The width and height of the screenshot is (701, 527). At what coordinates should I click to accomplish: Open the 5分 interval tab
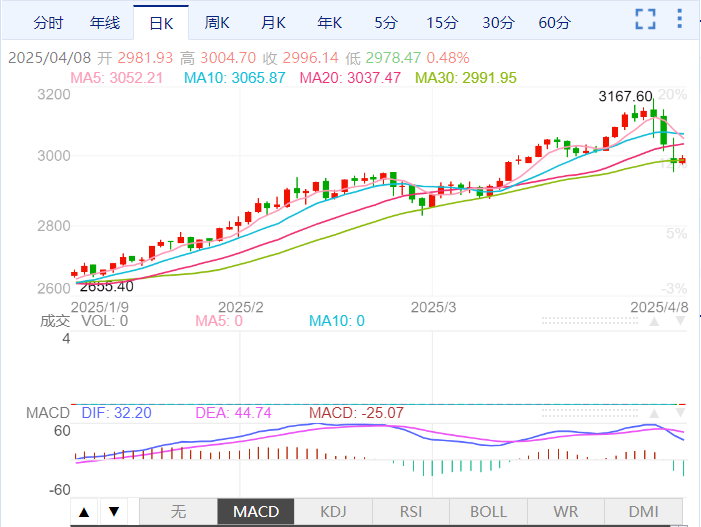coord(386,22)
